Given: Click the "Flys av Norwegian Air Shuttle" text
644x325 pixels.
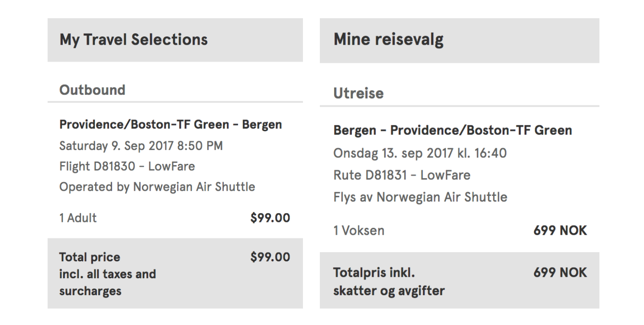Looking at the screenshot, I should click(420, 197).
